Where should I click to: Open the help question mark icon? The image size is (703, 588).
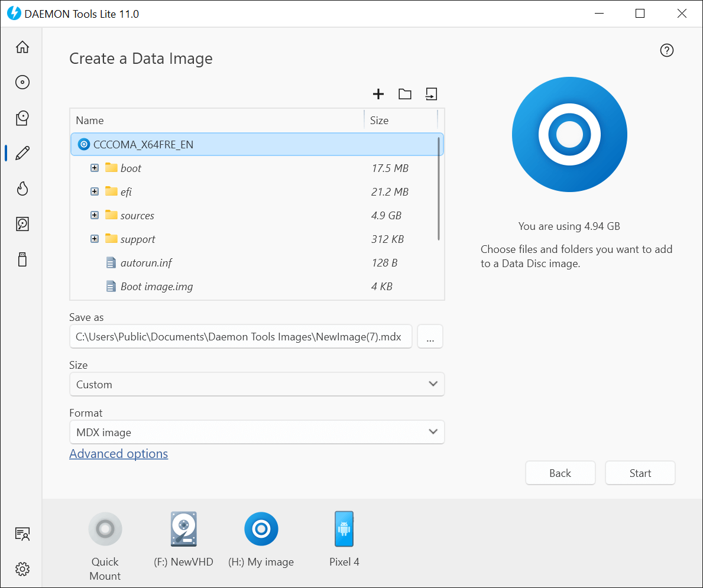click(667, 51)
